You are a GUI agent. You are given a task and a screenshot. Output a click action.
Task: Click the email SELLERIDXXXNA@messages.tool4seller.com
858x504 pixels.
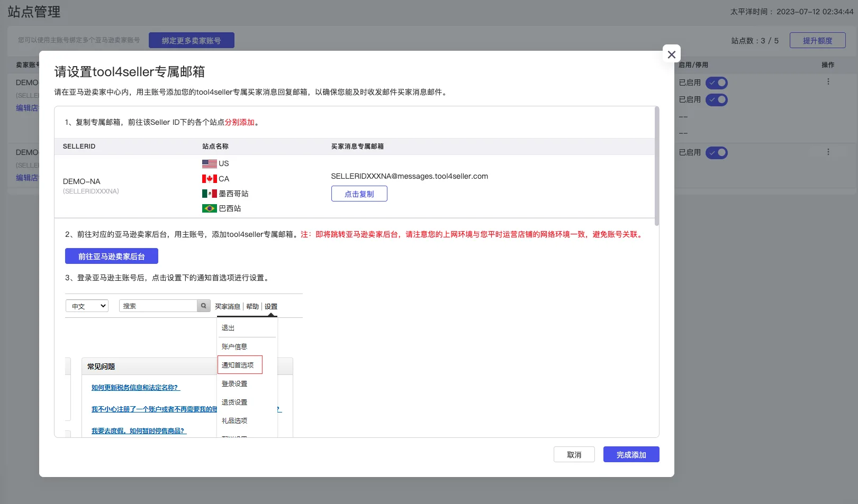click(410, 177)
